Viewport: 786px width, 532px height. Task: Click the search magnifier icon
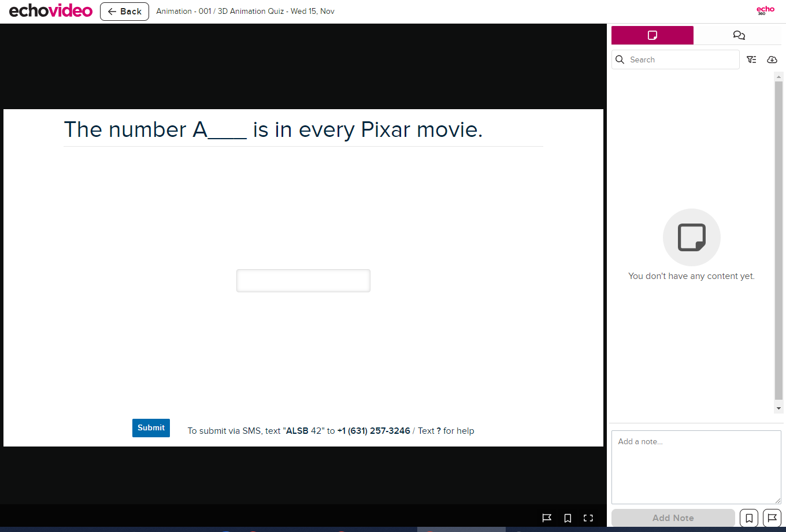point(620,59)
